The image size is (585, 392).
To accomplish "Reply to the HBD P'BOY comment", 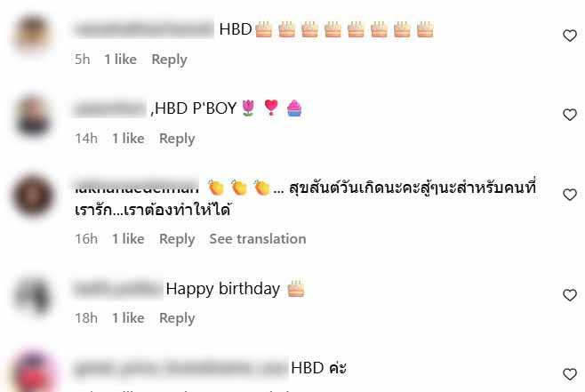I will 177,139.
